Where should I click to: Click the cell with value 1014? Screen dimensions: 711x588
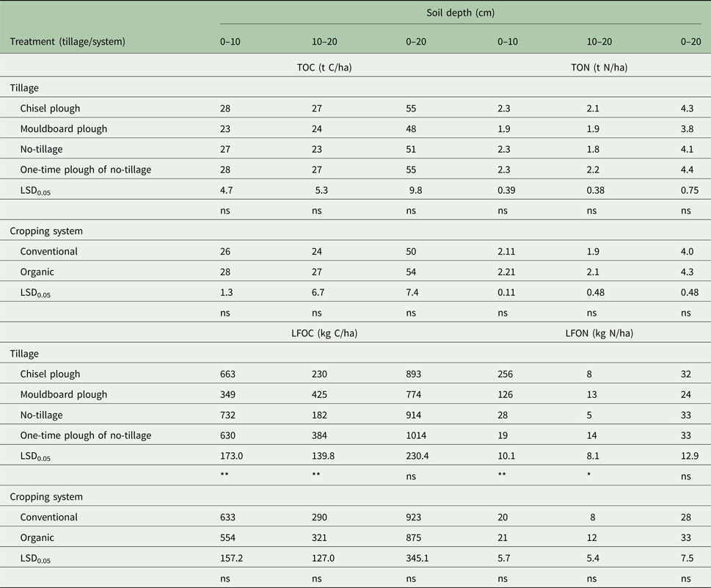point(418,435)
